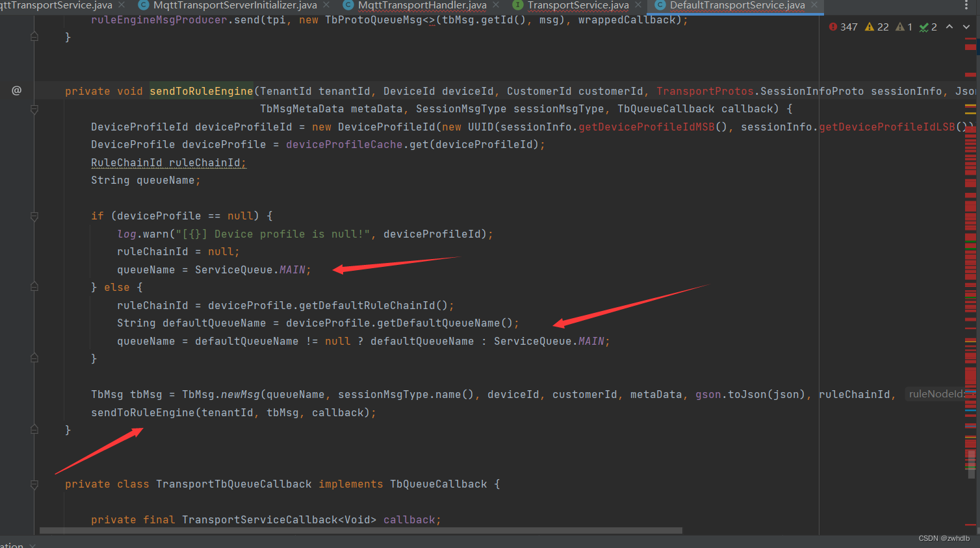This screenshot has height=548, width=980.
Task: Click TbMsgMetaData parameter type
Action: point(302,109)
